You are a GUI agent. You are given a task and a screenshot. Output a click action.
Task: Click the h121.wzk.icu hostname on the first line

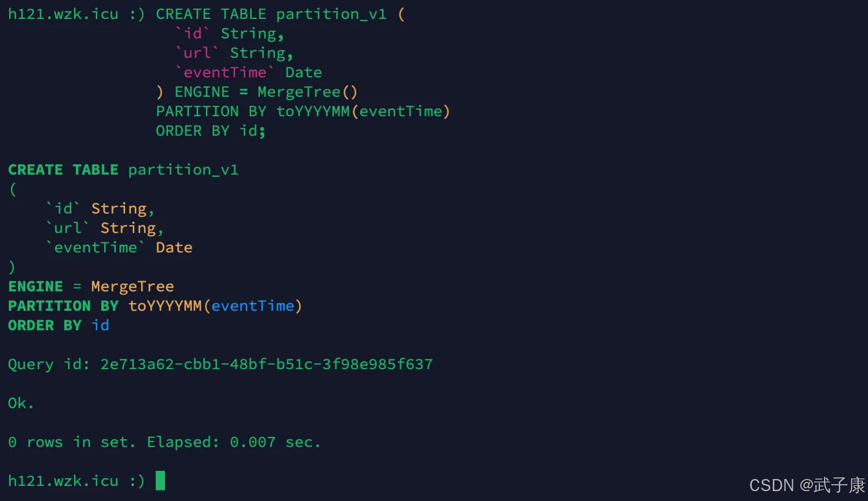pos(63,14)
